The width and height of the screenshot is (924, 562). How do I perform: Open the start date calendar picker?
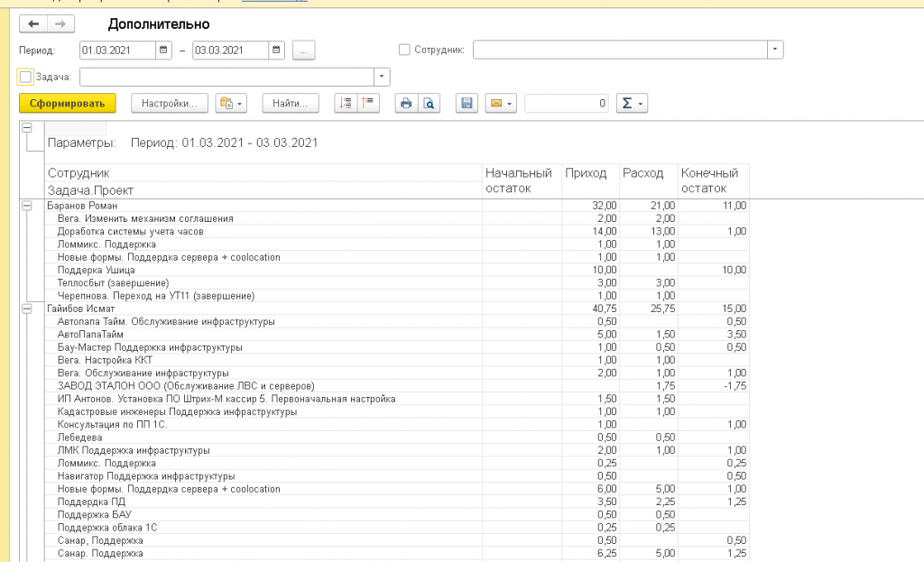(x=163, y=50)
